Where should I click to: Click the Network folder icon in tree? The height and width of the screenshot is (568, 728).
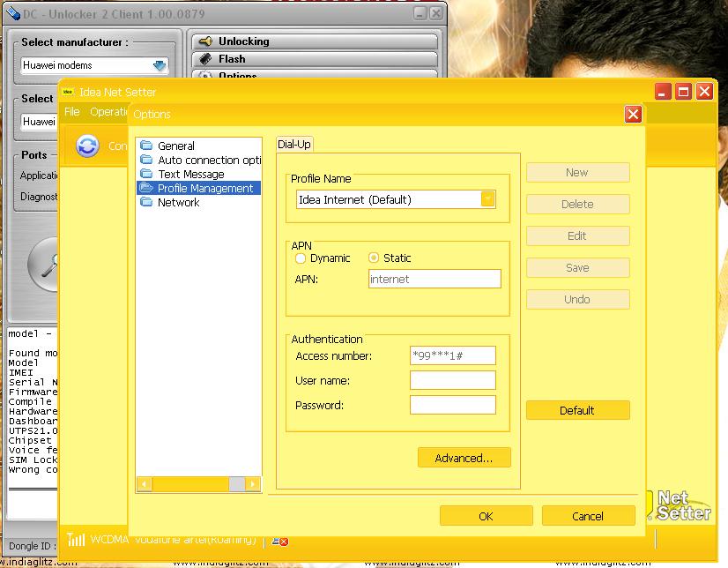tap(146, 202)
